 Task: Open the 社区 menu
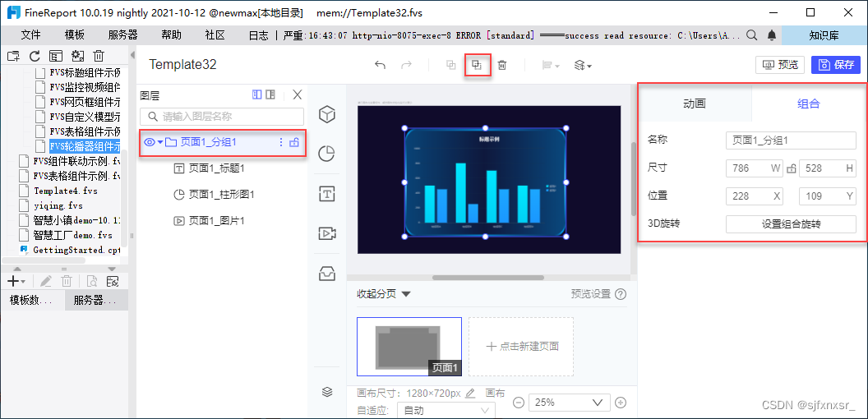coord(215,35)
